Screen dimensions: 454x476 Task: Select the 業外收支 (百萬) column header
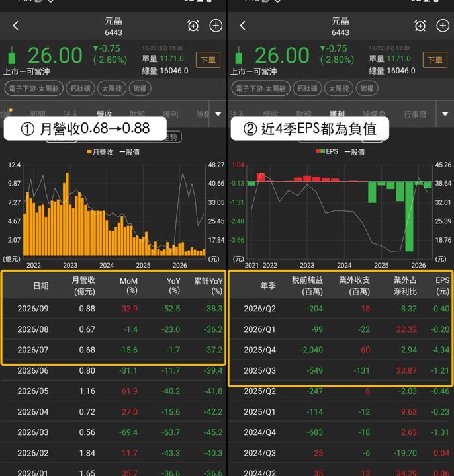(x=355, y=286)
